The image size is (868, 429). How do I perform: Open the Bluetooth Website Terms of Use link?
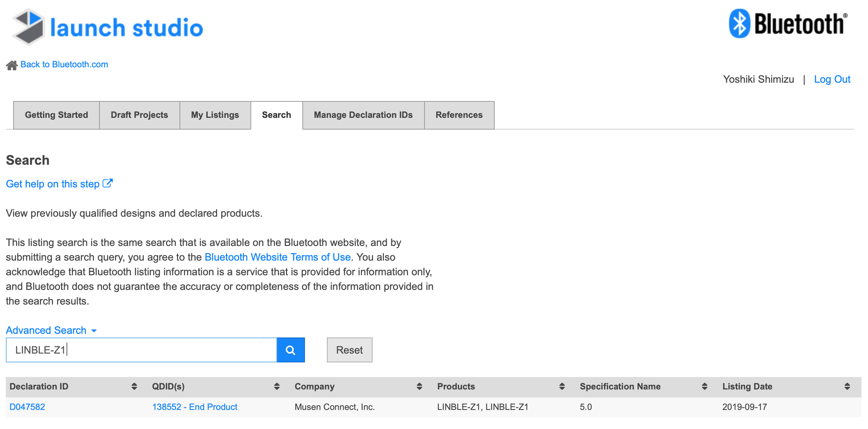click(x=278, y=257)
